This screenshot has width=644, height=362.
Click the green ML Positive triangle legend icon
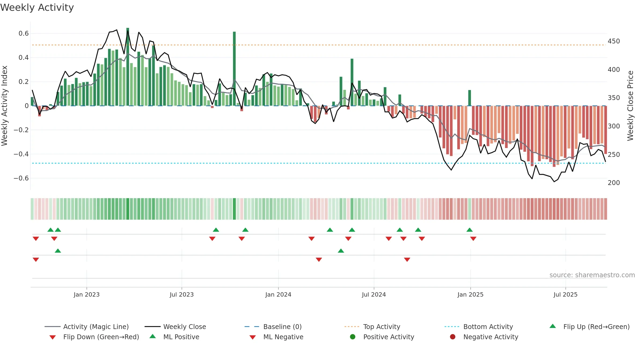tap(153, 336)
